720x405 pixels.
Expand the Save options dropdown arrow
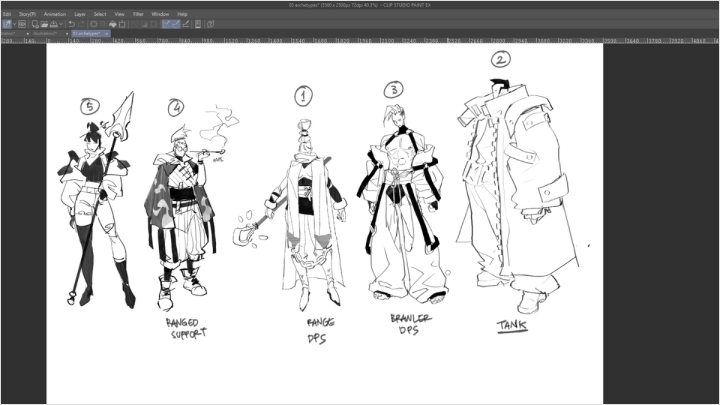coord(61,24)
